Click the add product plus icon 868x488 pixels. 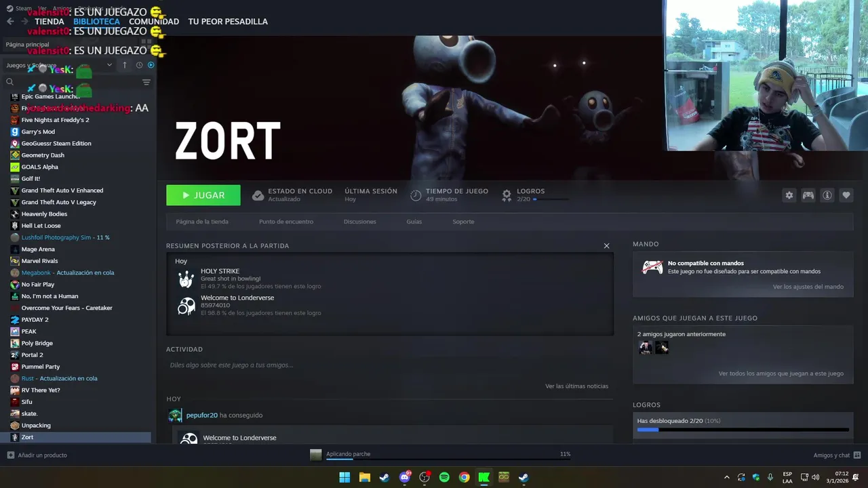(x=10, y=455)
